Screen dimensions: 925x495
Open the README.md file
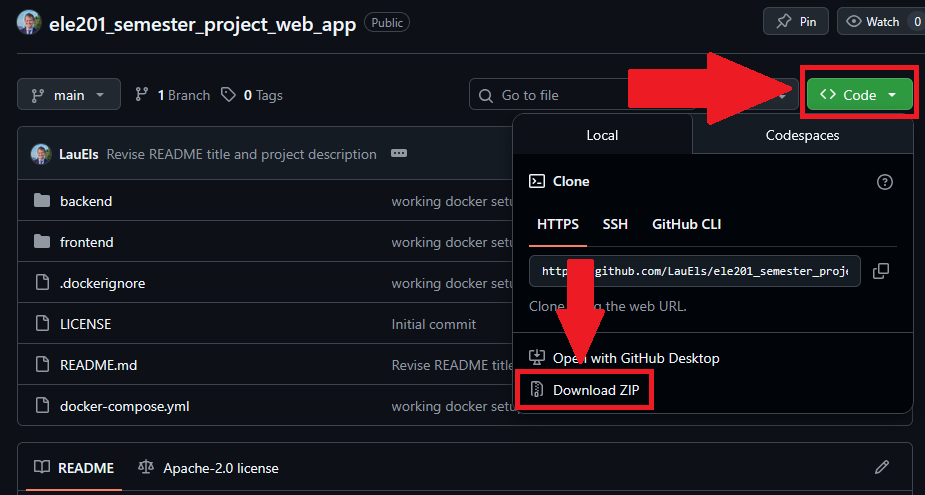99,365
